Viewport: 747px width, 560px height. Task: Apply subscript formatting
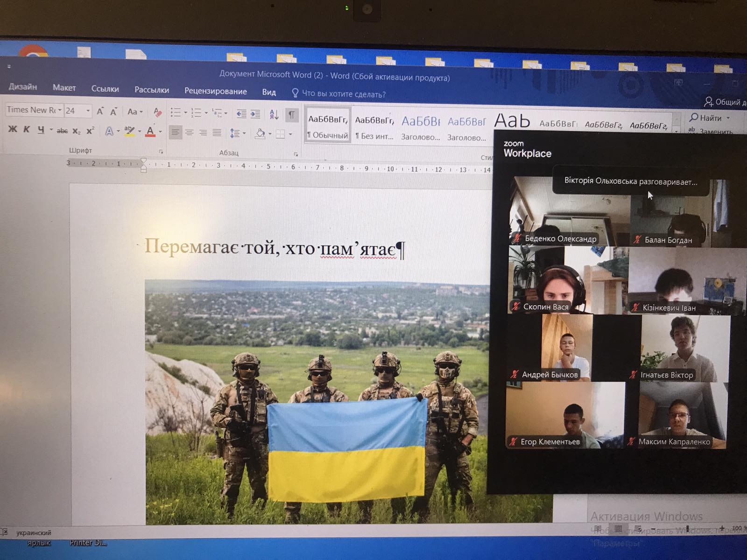click(76, 131)
